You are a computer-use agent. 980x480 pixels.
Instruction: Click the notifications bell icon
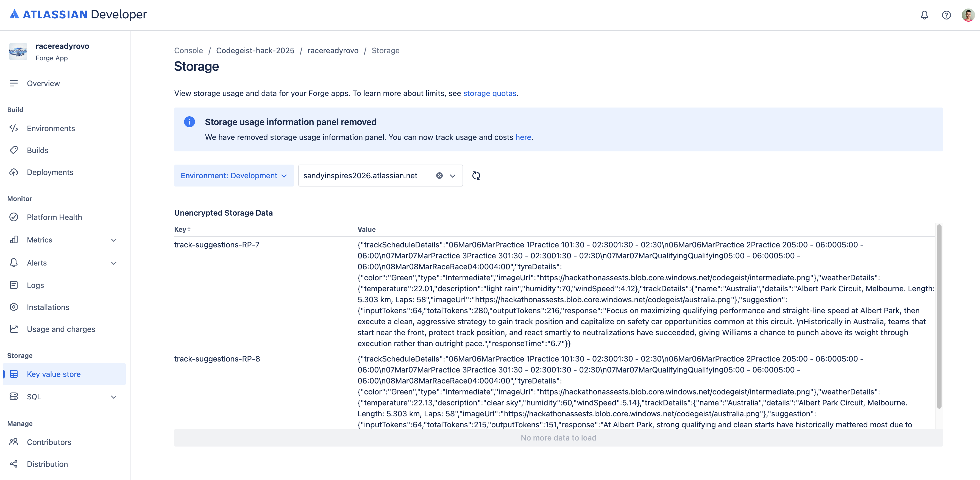924,15
